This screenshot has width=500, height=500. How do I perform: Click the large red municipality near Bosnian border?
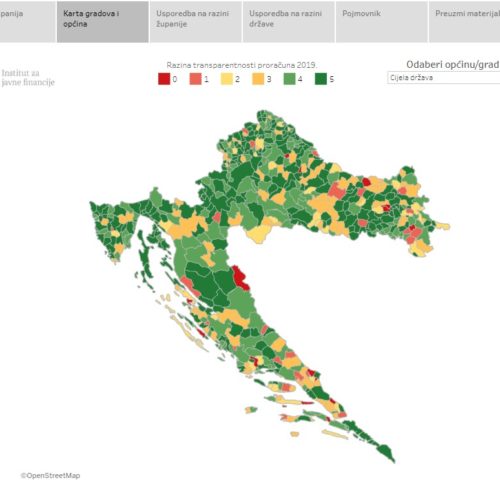[x=240, y=277]
